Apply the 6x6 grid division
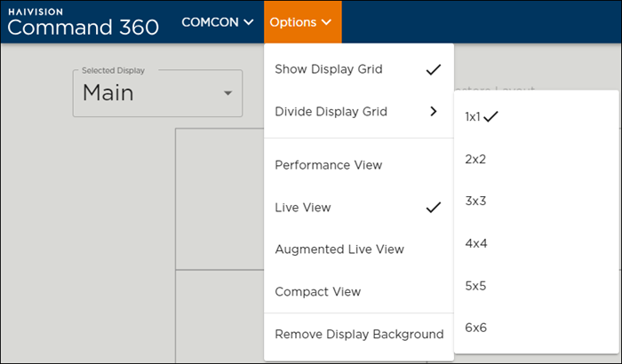The height and width of the screenshot is (364, 622). pyautogui.click(x=475, y=328)
